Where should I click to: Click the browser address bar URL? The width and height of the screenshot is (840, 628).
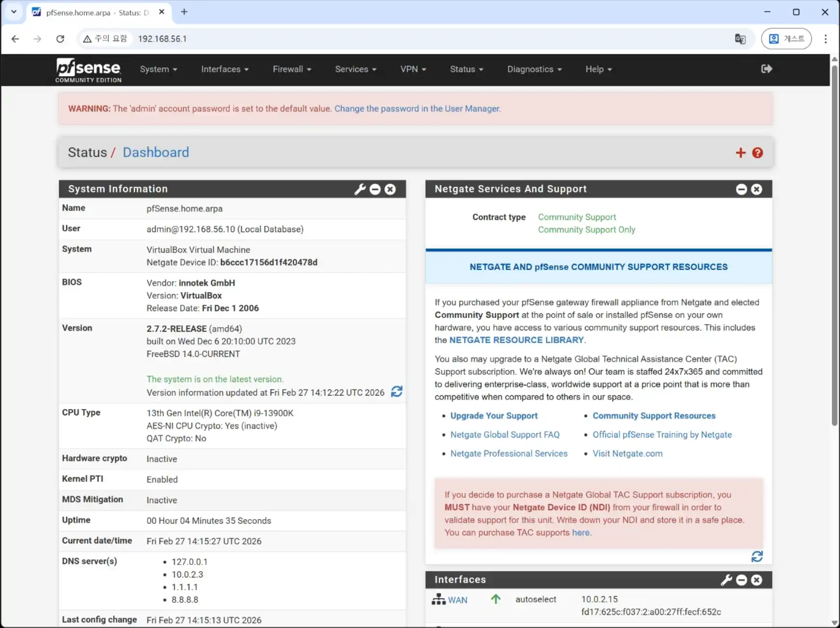[162, 39]
